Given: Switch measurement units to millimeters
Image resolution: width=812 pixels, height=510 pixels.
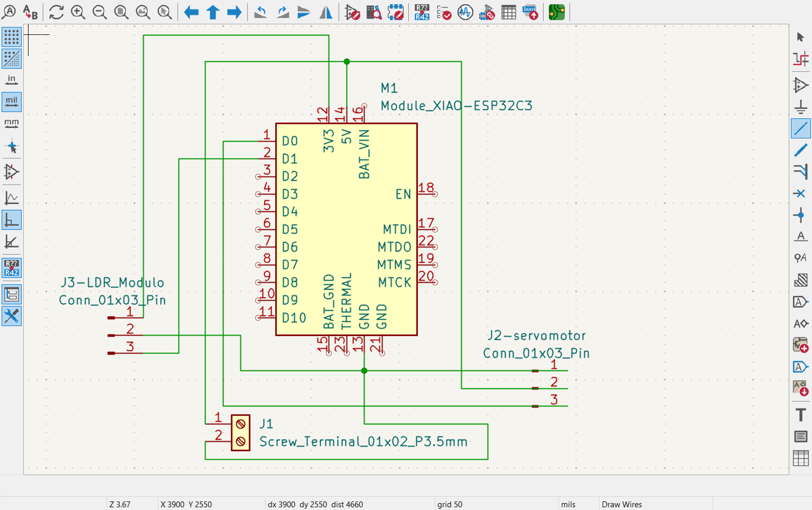Looking at the screenshot, I should coord(12,122).
